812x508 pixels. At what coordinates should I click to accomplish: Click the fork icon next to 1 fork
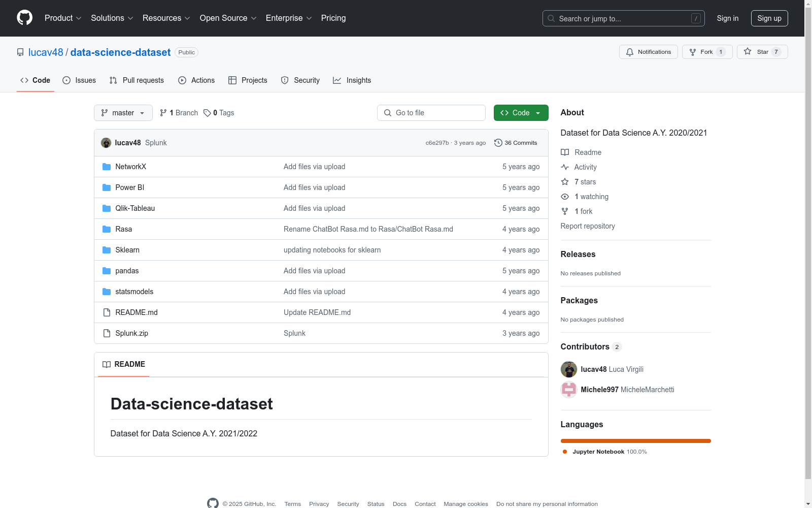pyautogui.click(x=565, y=211)
